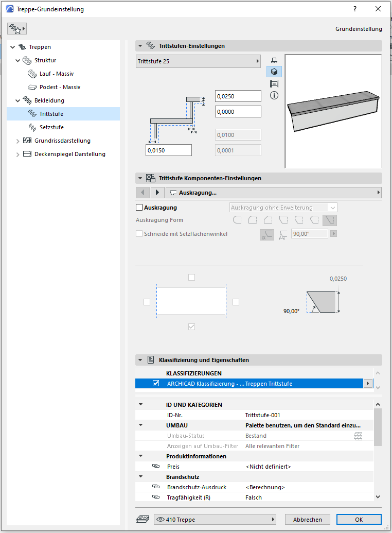
Task: Click the OK button
Action: coord(359,520)
